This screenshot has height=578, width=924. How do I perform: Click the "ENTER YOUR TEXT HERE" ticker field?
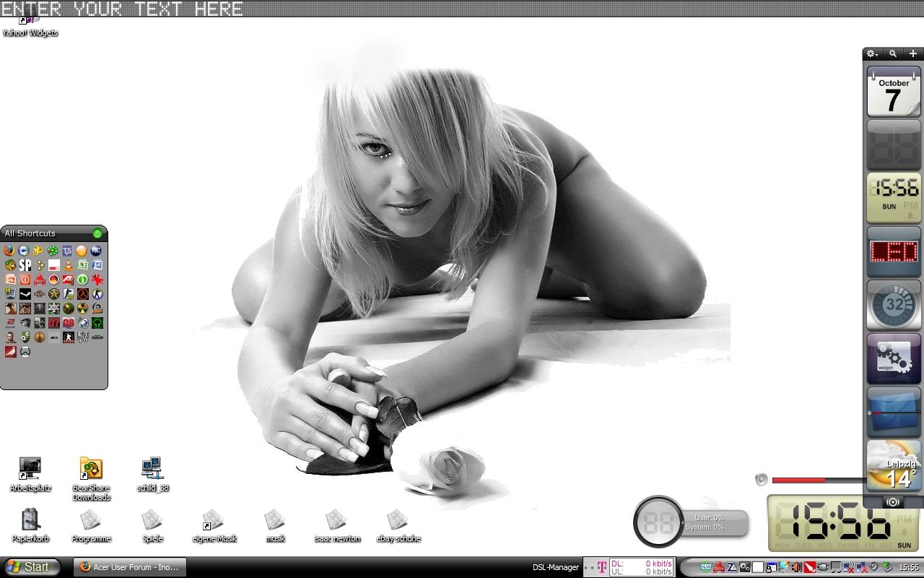coord(121,9)
